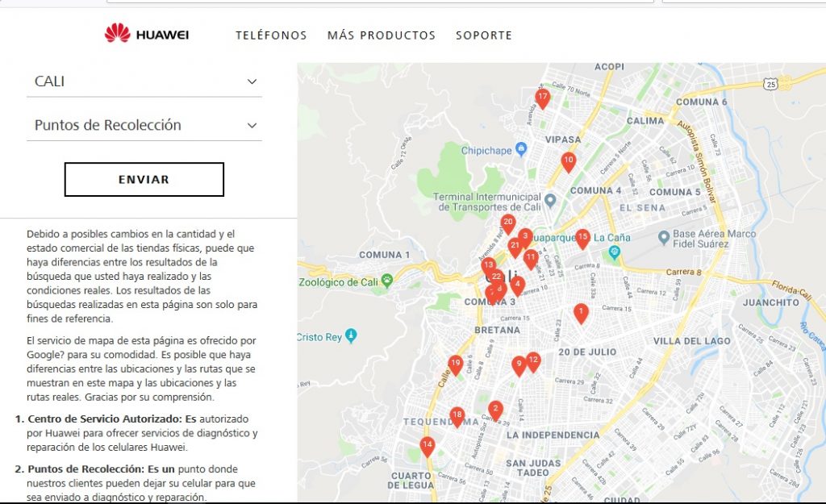This screenshot has height=504, width=826.
Task: Select map marker 20
Action: [x=508, y=224]
